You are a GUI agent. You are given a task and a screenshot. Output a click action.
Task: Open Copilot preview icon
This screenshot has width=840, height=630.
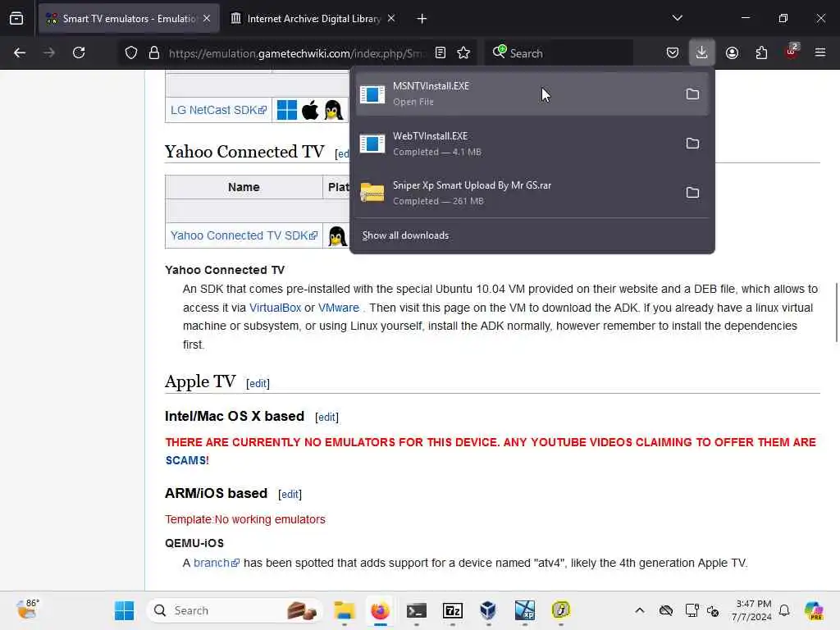coord(814,610)
